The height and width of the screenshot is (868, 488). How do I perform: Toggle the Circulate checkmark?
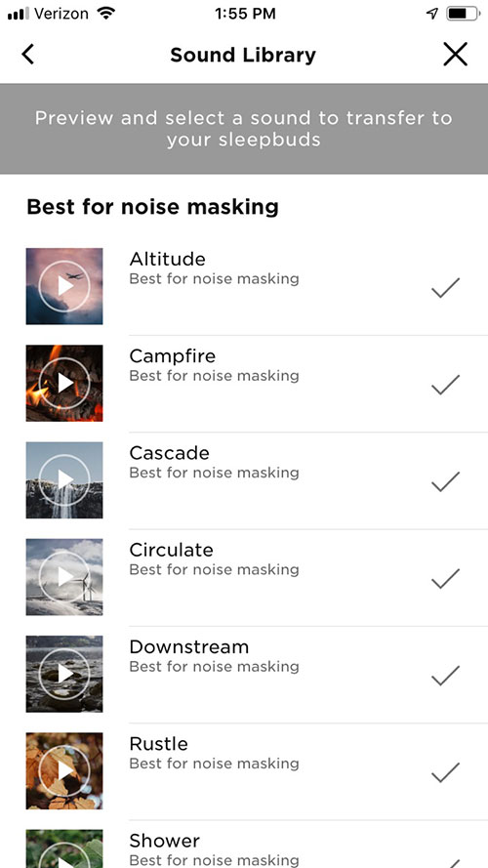click(445, 578)
